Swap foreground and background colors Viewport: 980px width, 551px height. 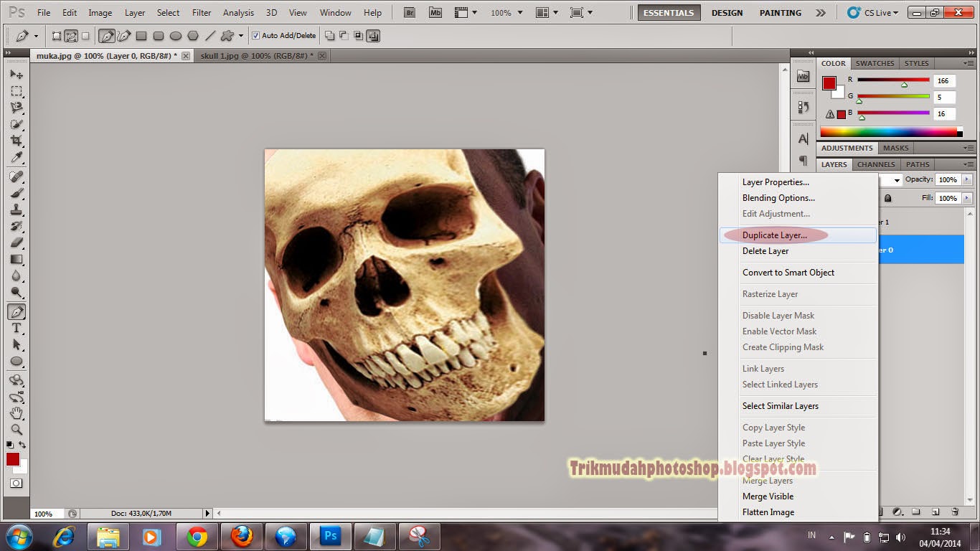[23, 446]
